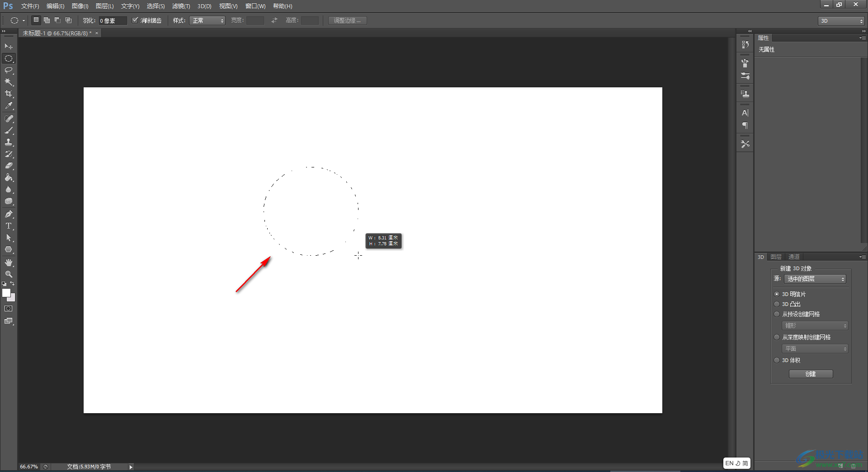The image size is (868, 472).
Task: Select the Brush tool
Action: pyautogui.click(x=9, y=130)
